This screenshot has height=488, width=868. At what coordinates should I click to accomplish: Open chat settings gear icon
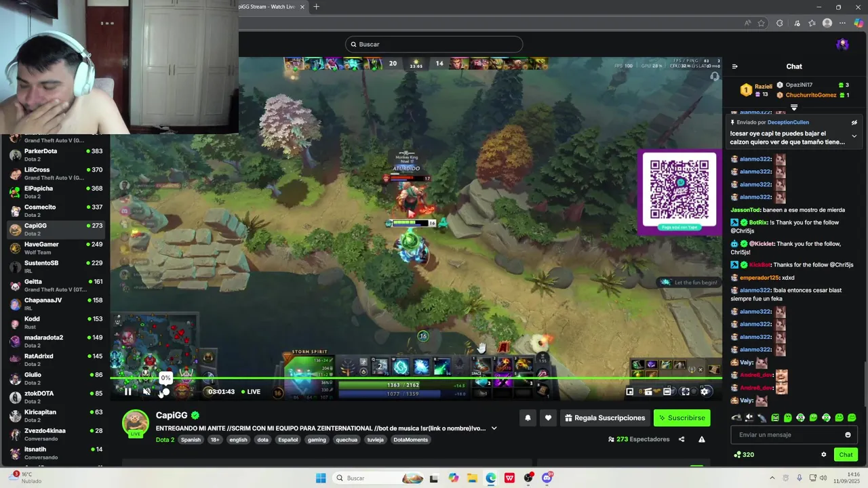pos(824,455)
